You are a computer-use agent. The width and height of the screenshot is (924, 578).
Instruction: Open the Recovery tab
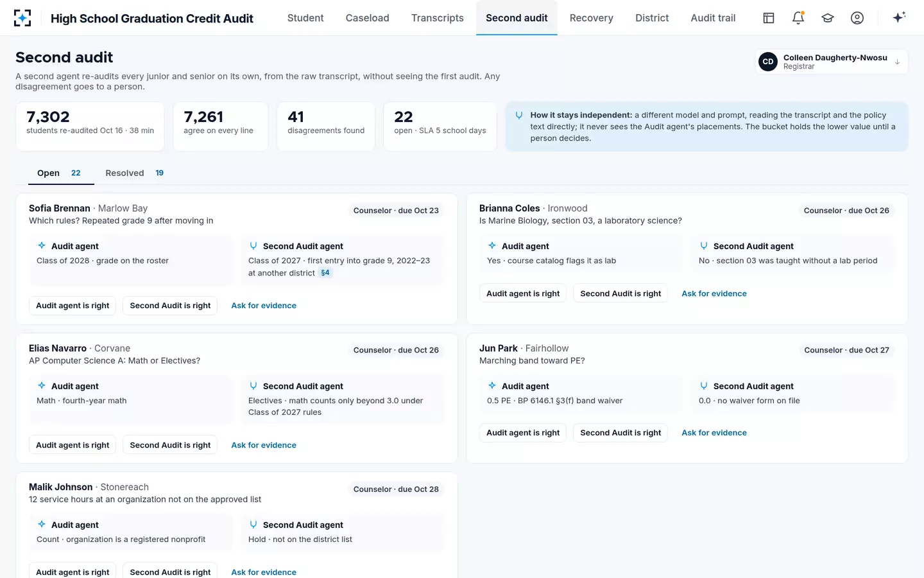click(x=592, y=18)
